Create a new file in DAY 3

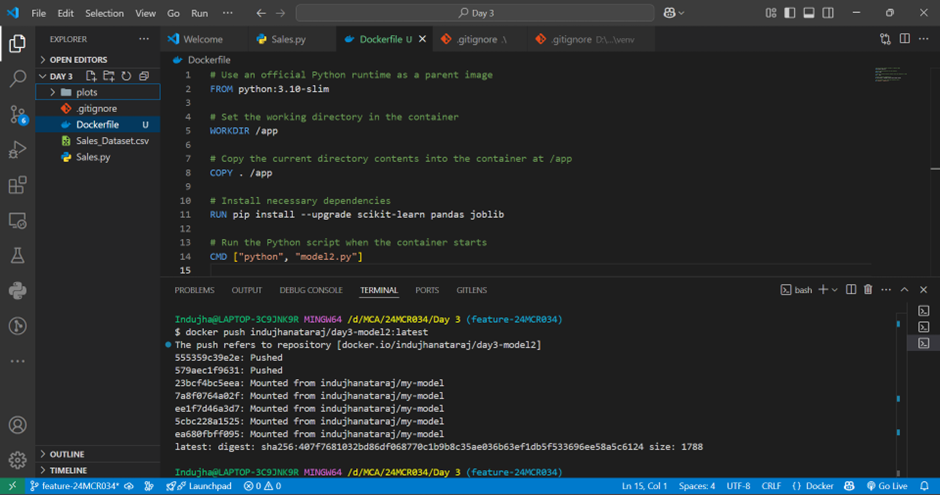tap(91, 76)
